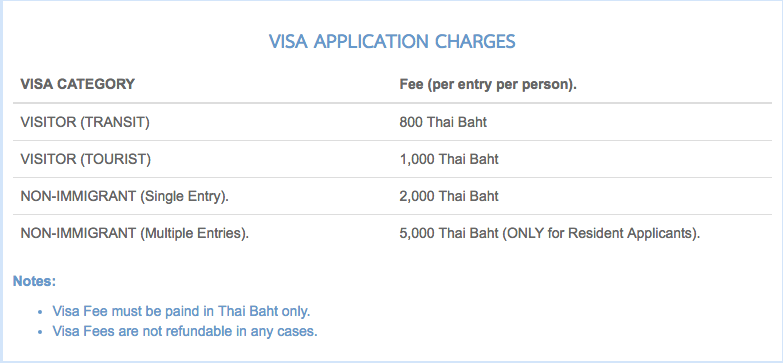Click the first bullet point in Notes

pyautogui.click(x=40, y=312)
